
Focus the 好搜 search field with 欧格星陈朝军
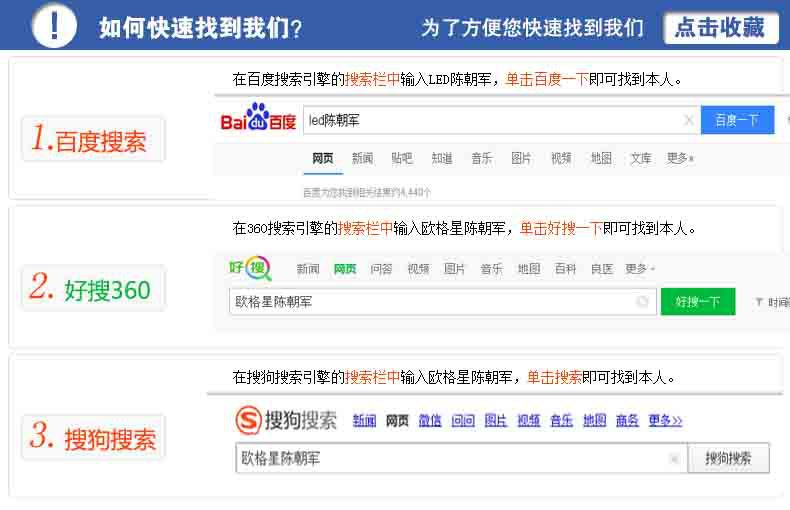(x=442, y=302)
